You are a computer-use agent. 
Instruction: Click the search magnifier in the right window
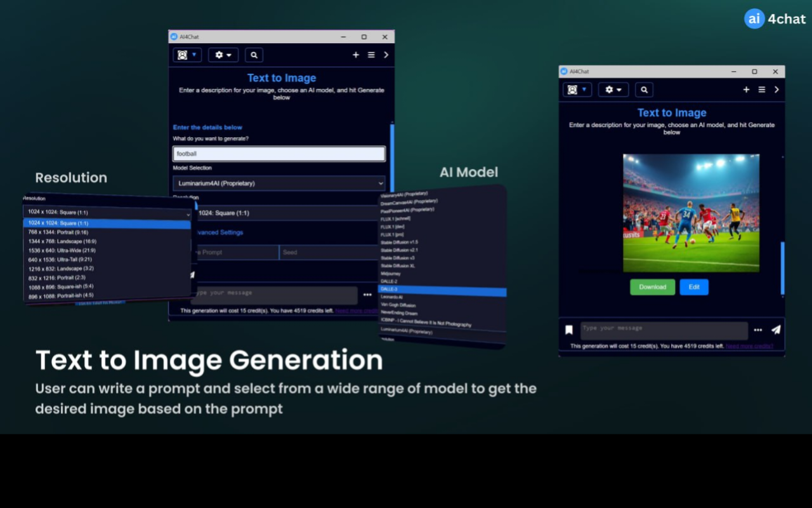tap(644, 90)
